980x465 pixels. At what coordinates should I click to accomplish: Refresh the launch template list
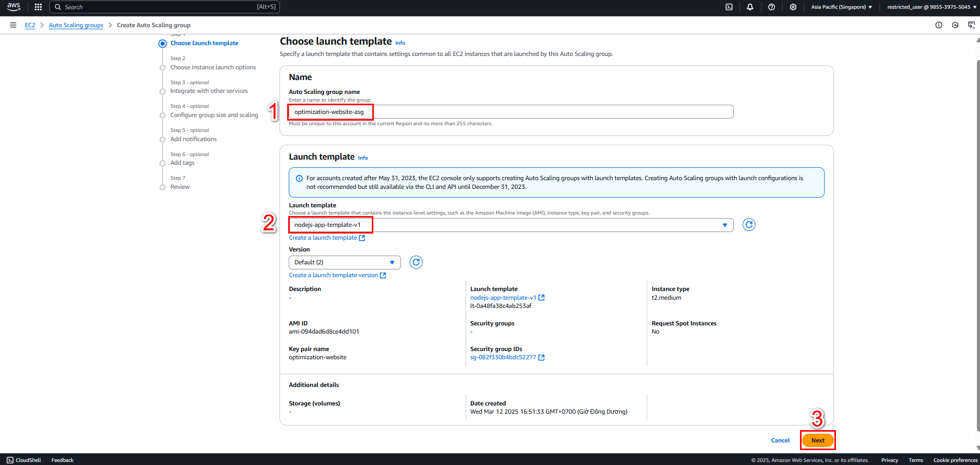[749, 225]
